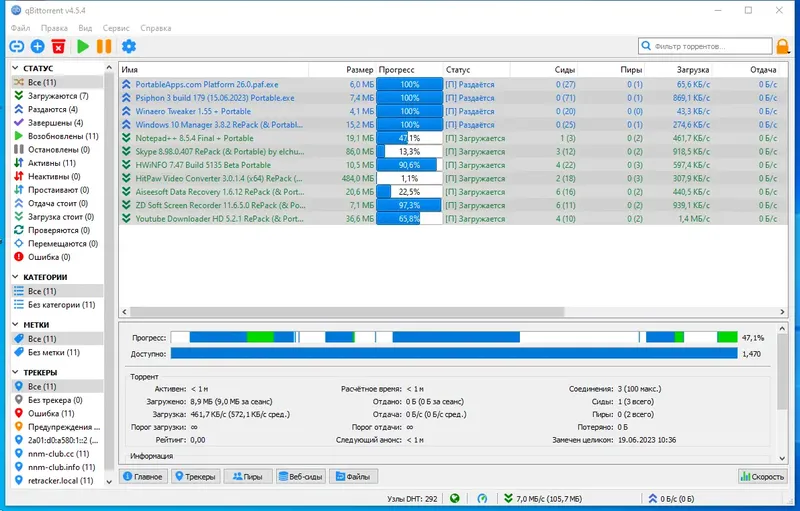800x511 pixels.
Task: Switch to the Веб-сиды tab
Action: [x=301, y=477]
